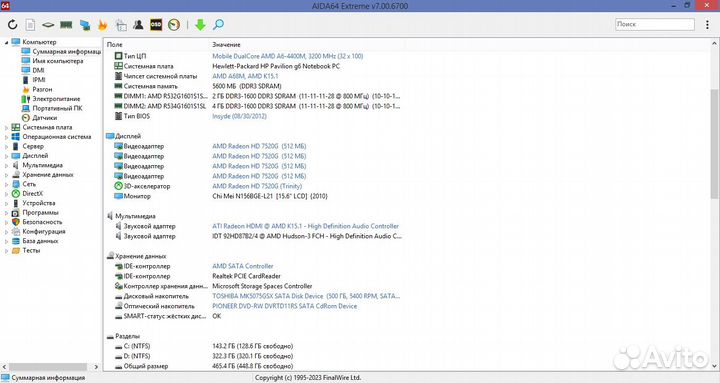This screenshot has width=720, height=383.
Task: Expand the Операционная система tree node
Action: [x=6, y=137]
